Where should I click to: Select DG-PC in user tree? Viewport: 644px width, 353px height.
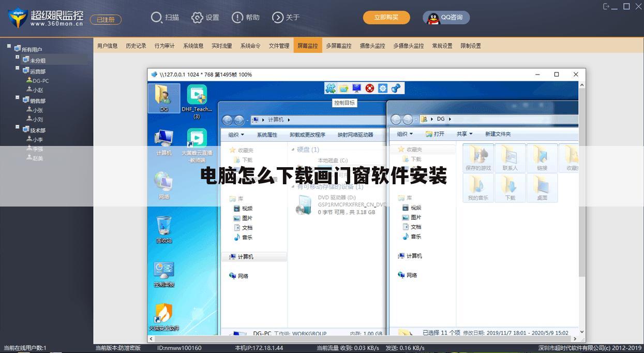[38, 81]
